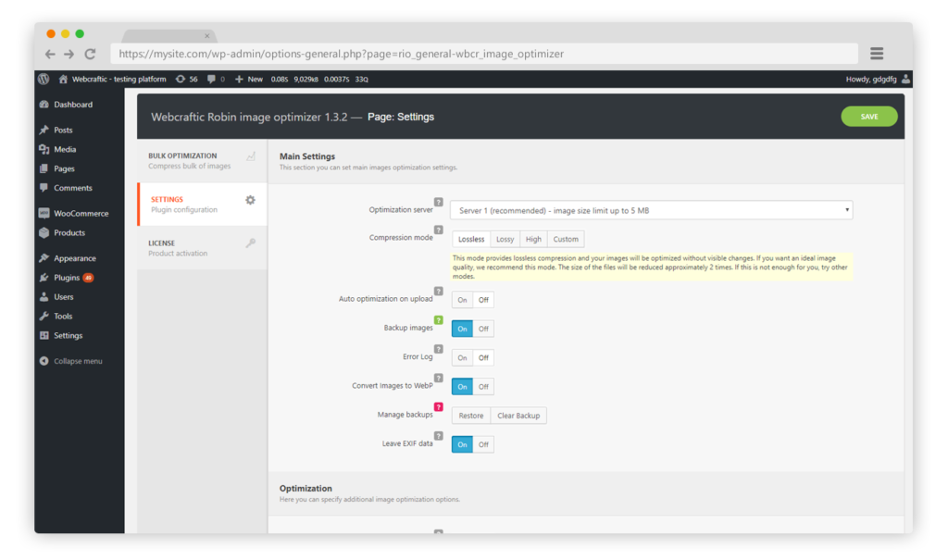Viewport: 948px width, 560px height.
Task: Reload the page with refresh icon
Action: tap(90, 54)
